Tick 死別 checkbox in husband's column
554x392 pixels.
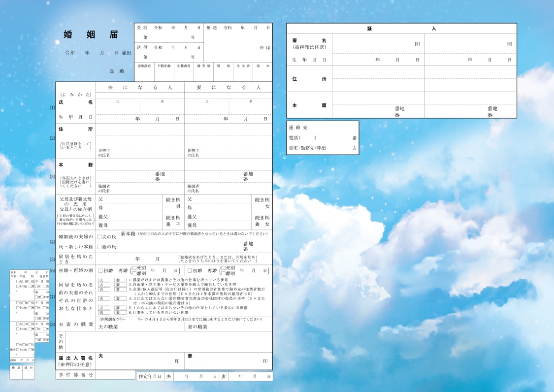[134, 268]
